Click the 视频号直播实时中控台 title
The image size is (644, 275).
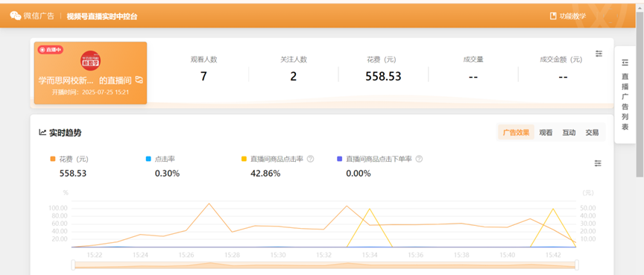102,16
